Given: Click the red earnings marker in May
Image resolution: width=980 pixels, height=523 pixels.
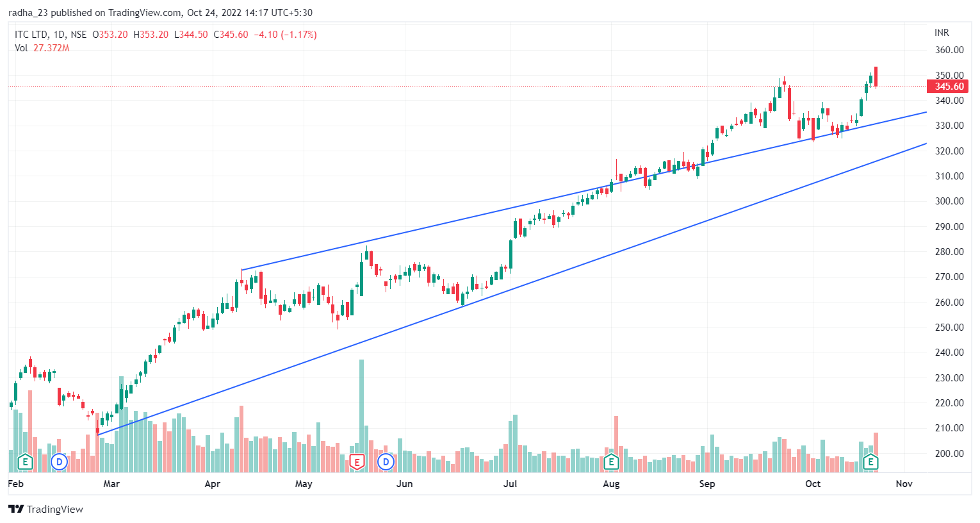Looking at the screenshot, I should pyautogui.click(x=357, y=461).
